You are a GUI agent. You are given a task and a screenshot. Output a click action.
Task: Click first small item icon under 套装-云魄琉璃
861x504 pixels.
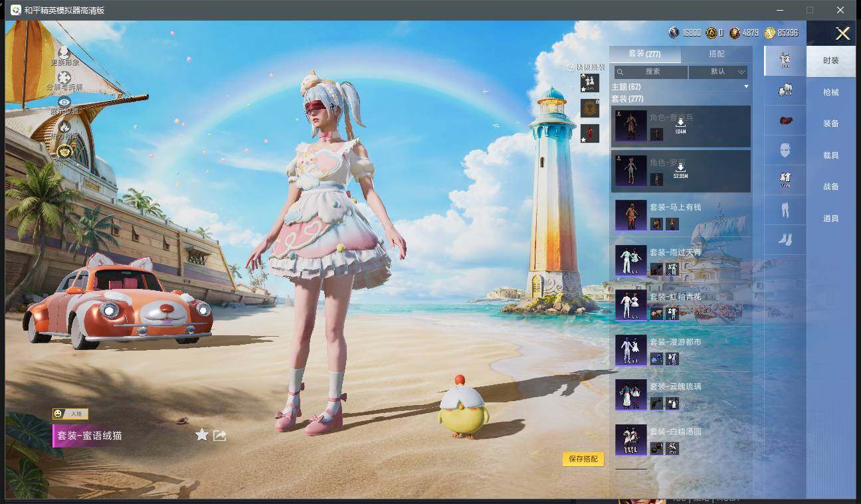[656, 403]
